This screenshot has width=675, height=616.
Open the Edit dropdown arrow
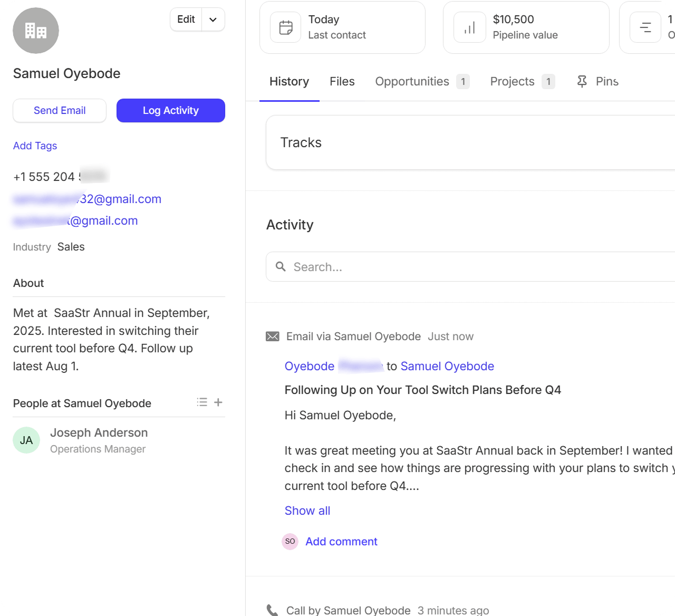213,20
